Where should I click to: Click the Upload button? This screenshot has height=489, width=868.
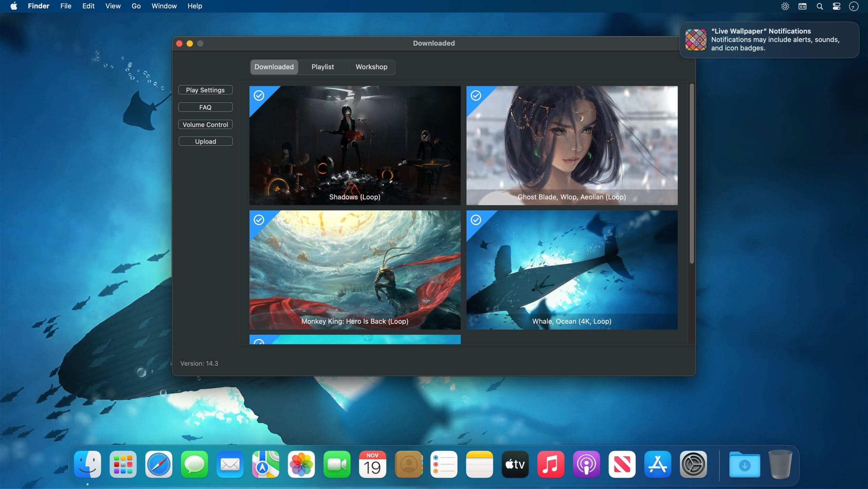pos(206,141)
